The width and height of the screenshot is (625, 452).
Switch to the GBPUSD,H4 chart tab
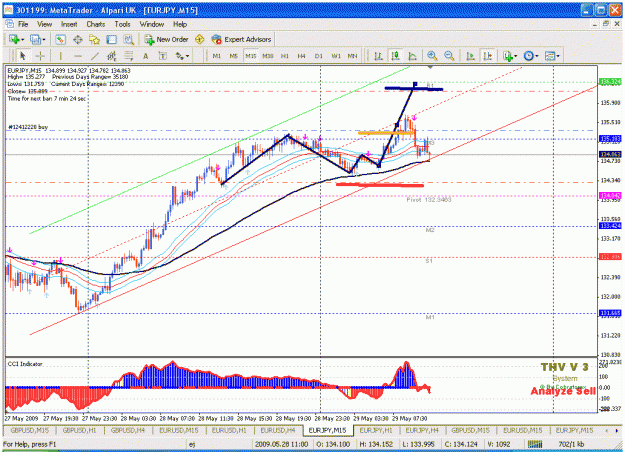click(x=128, y=430)
